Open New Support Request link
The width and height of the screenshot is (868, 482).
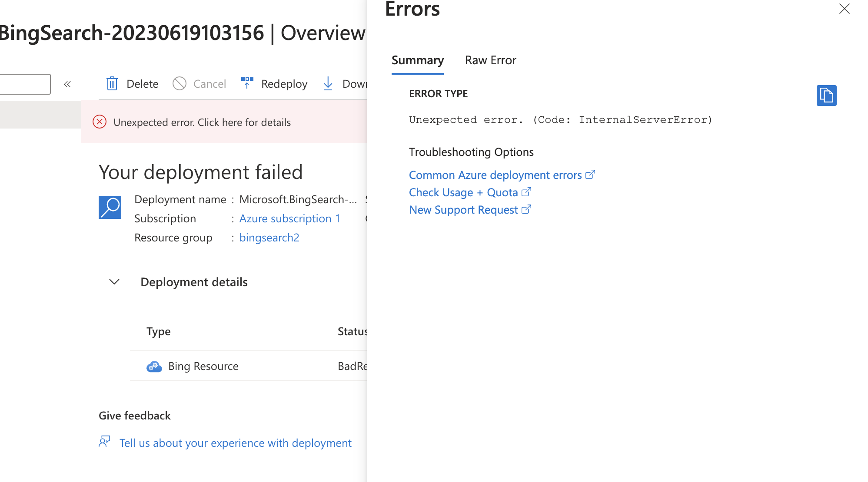pyautogui.click(x=463, y=210)
